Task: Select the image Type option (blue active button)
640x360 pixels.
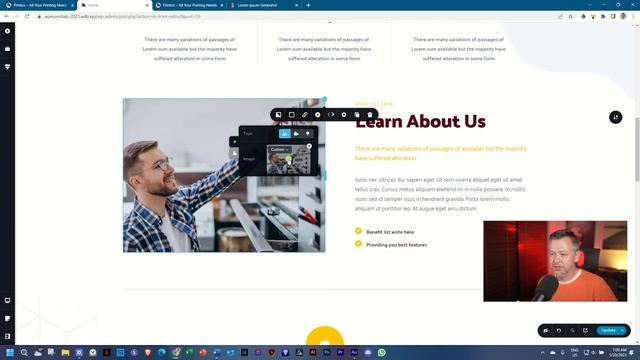Action: pyautogui.click(x=284, y=133)
